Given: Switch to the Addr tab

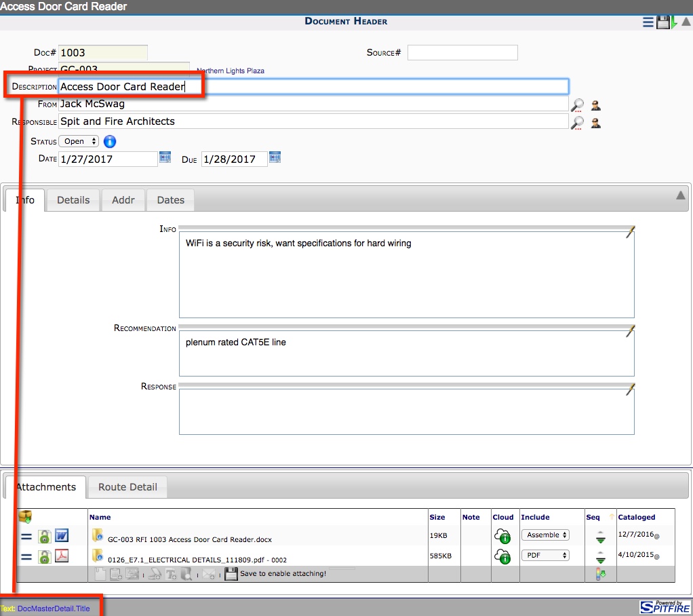Looking at the screenshot, I should 123,200.
